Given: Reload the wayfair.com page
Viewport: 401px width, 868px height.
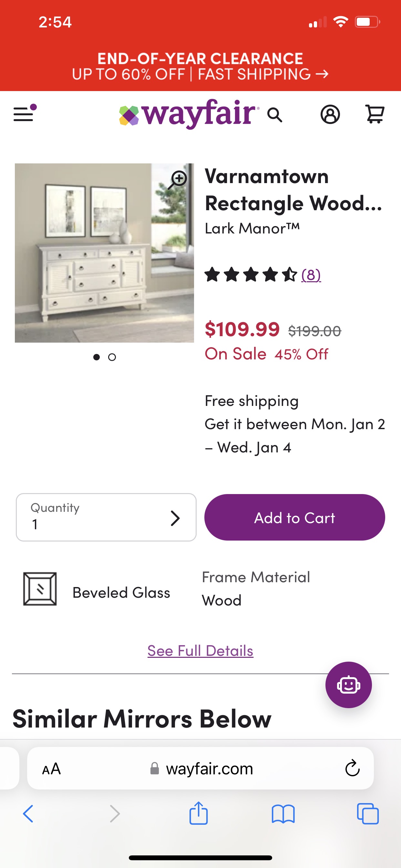Looking at the screenshot, I should point(353,768).
